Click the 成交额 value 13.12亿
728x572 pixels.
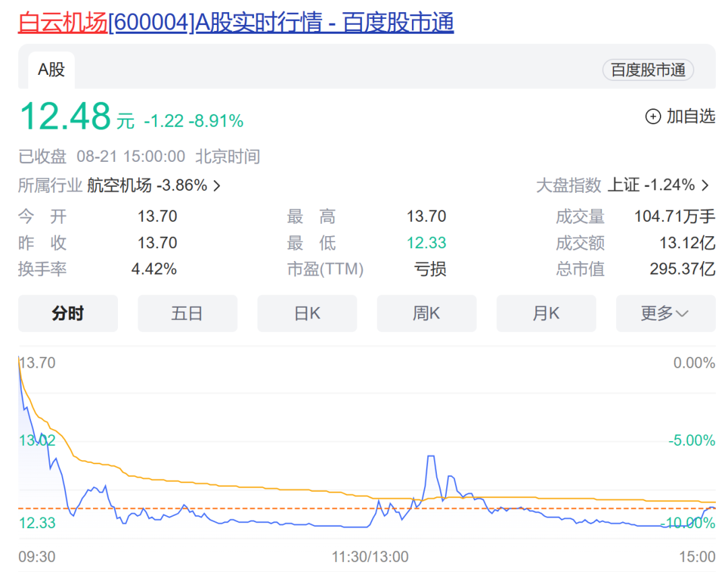click(688, 243)
